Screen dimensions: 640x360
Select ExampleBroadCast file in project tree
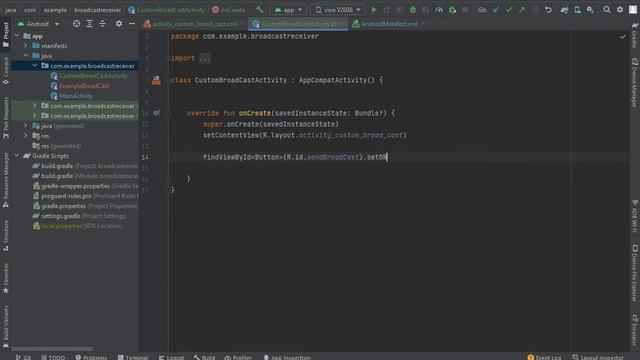click(84, 86)
